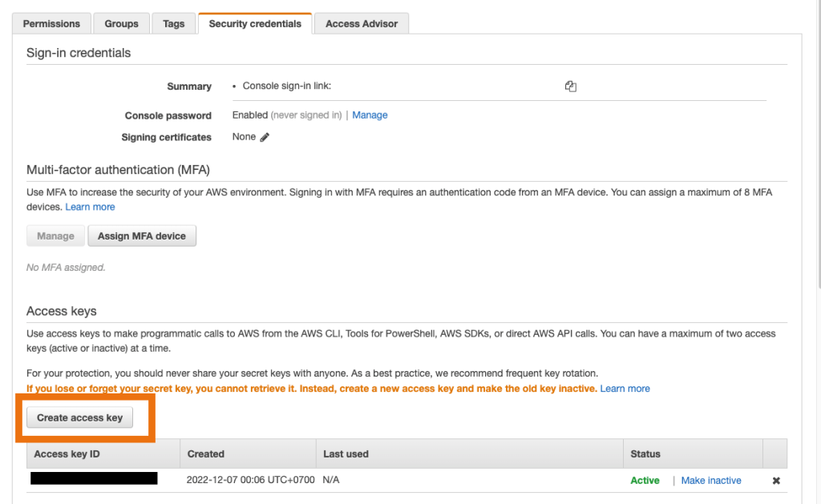Screen dimensions: 821x504
Task: Open access keys Learn more link
Action: [x=625, y=389]
